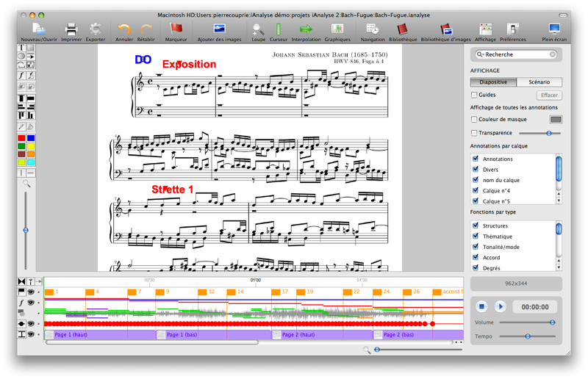The image size is (588, 379).
Task: Select marker 12 on the timeline
Action: pos(203,292)
